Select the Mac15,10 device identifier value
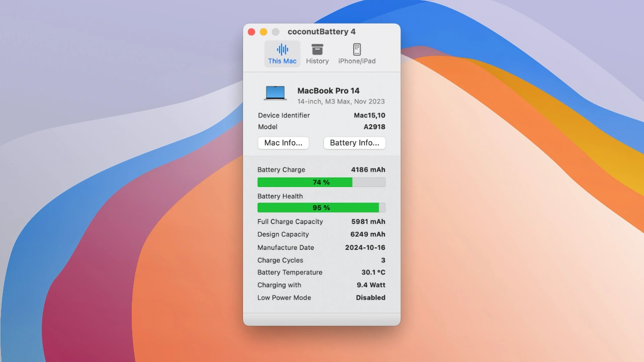This screenshot has width=644, height=362. click(x=369, y=115)
